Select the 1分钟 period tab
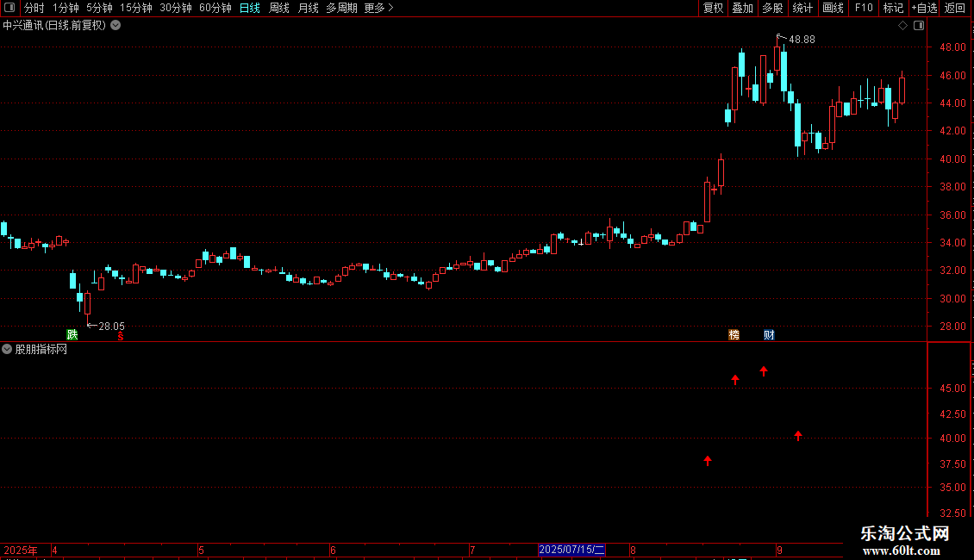 pos(66,8)
